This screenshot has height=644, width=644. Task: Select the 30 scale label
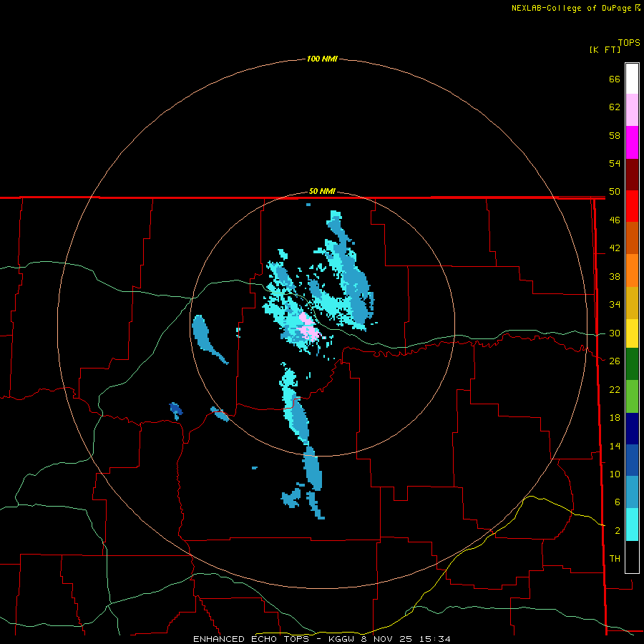click(x=615, y=333)
